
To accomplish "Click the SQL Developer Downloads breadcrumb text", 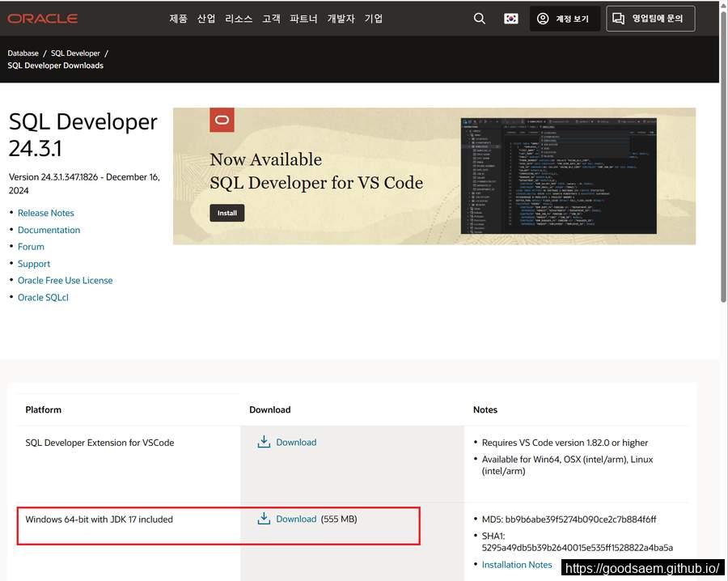I will click(55, 66).
